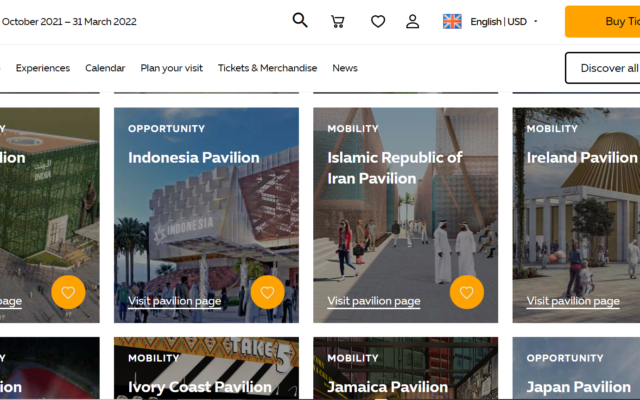Click the MOBILITY tag on Ivory Coast card
This screenshot has width=640, height=400.
point(154,358)
